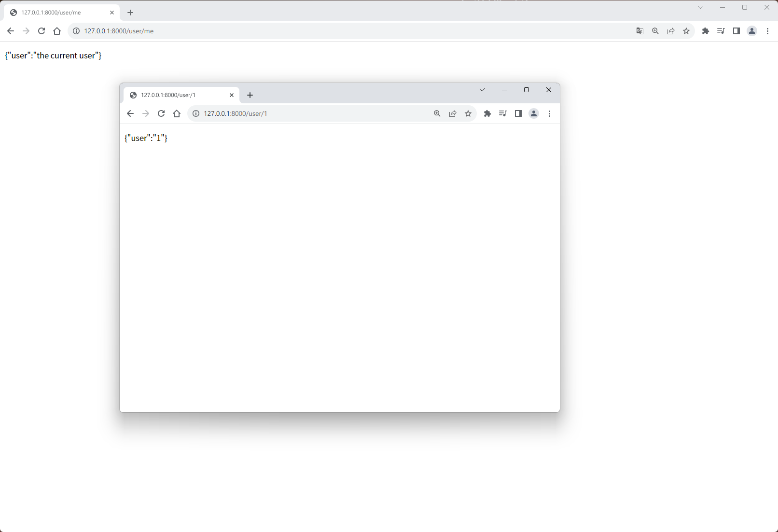Reload the /user/me page
This screenshot has width=778, height=532.
pos(42,31)
